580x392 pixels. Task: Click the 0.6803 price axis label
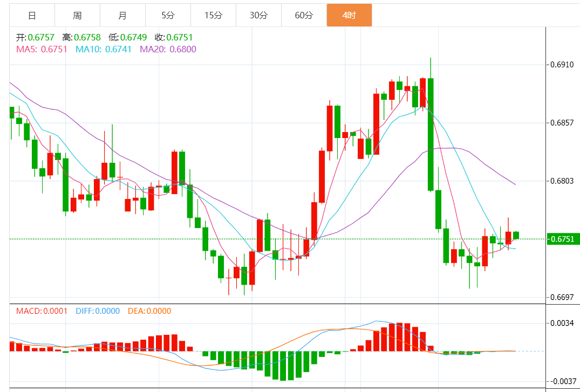click(x=562, y=181)
